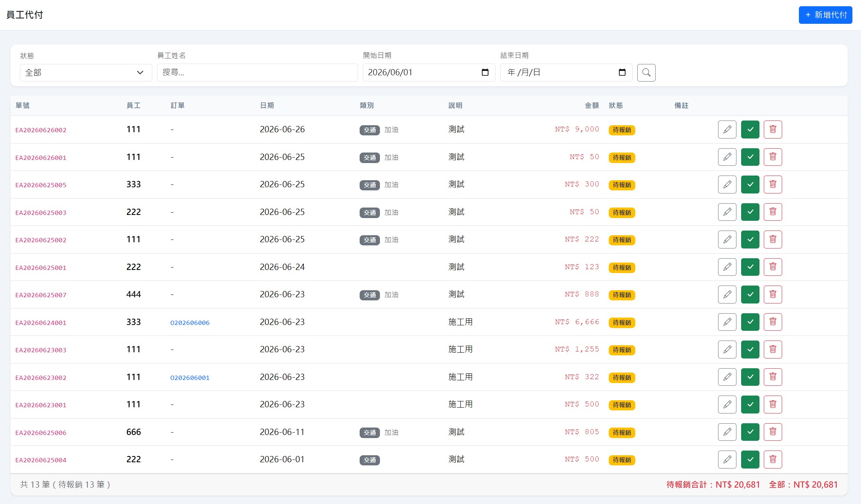Approve record EA20260625006

[x=750, y=432]
